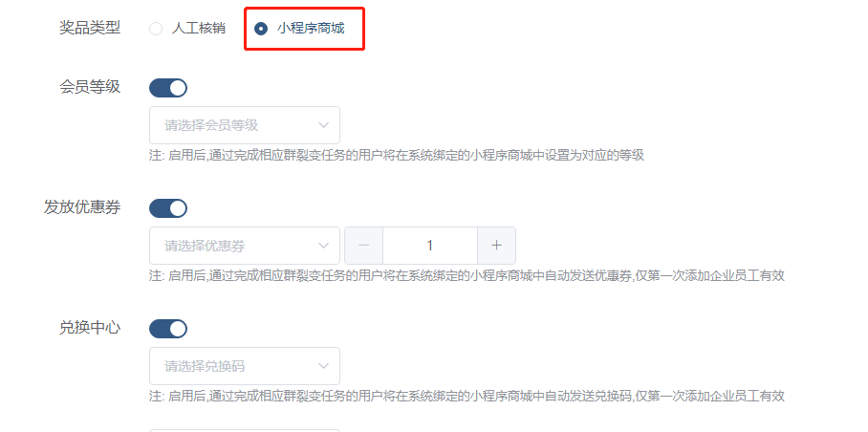
Task: Focus the coupon quantity number field
Action: tap(430, 246)
